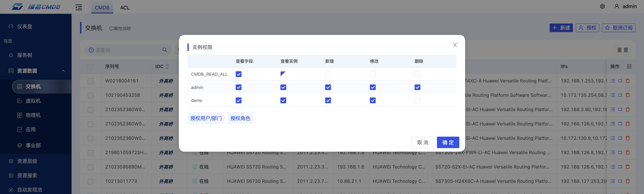
Task: Collapse the 资源数据 sidebar group
Action: tap(64, 71)
